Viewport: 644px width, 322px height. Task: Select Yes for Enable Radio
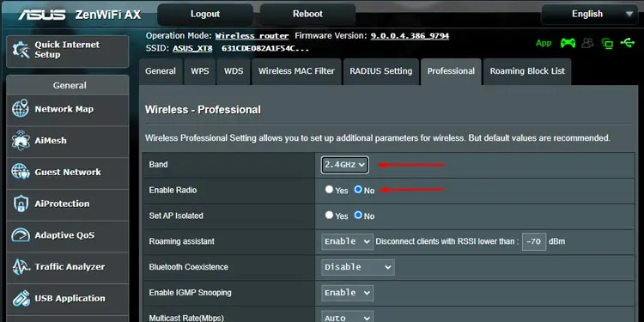point(329,190)
